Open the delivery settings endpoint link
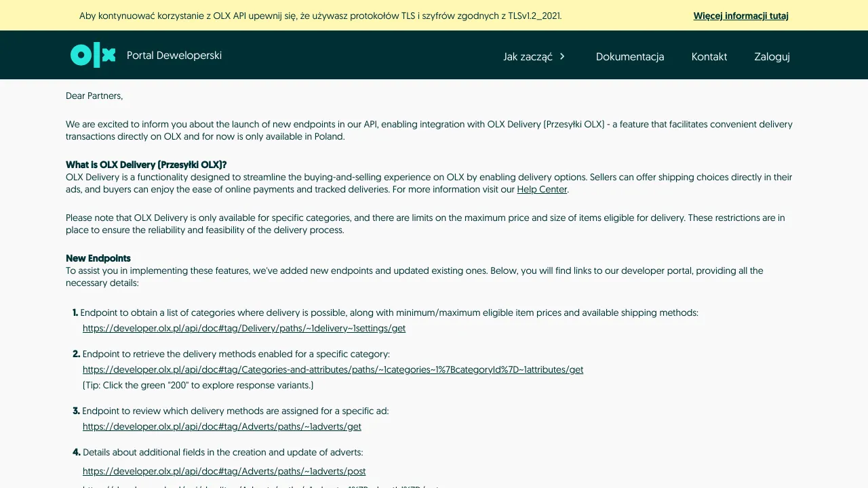This screenshot has height=488, width=868. click(x=244, y=328)
